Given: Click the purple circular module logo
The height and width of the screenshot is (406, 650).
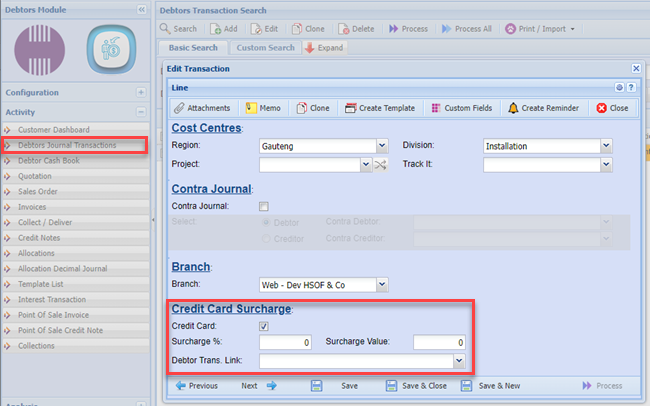Looking at the screenshot, I should pos(40,50).
